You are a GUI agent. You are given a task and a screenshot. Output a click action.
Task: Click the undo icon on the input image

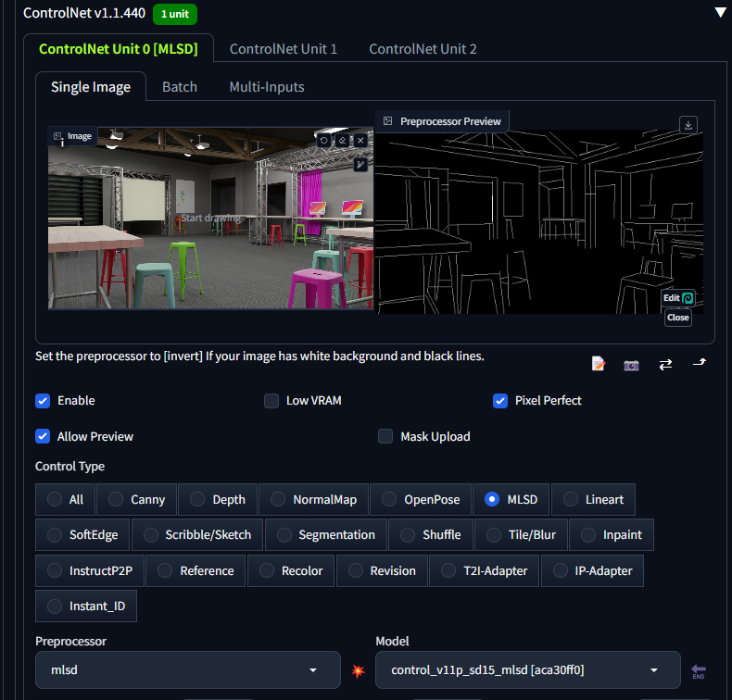(x=324, y=140)
